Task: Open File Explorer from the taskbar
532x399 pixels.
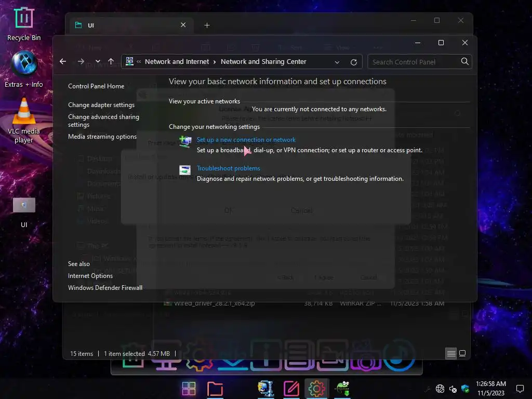Action: [215, 389]
